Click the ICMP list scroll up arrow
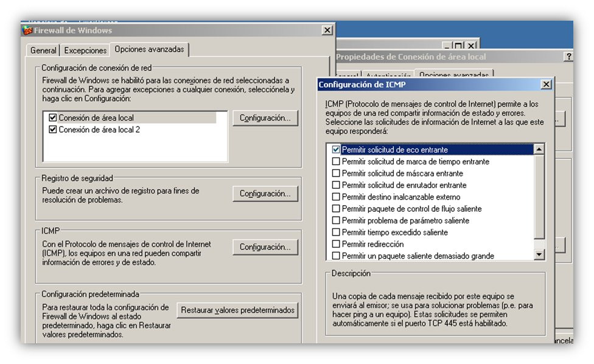This screenshot has height=364, width=594. pos(539,149)
